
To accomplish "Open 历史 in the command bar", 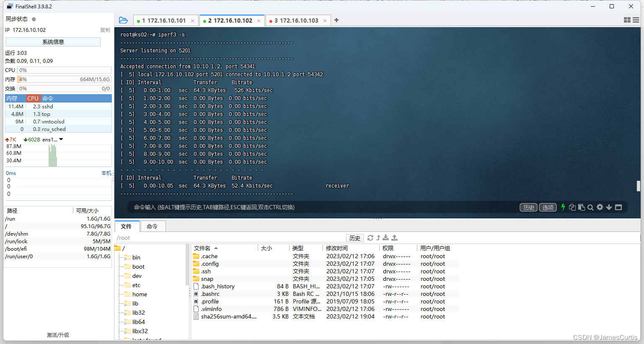I will [x=529, y=207].
